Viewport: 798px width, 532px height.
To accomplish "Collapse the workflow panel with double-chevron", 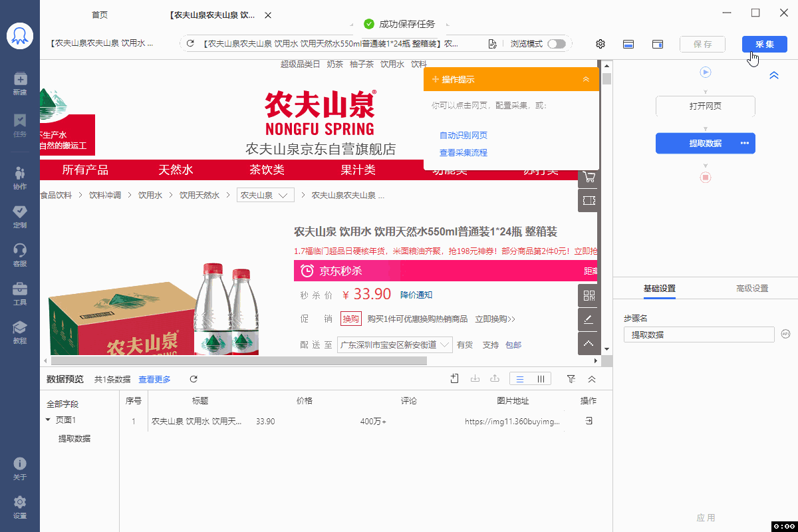I will [x=774, y=75].
